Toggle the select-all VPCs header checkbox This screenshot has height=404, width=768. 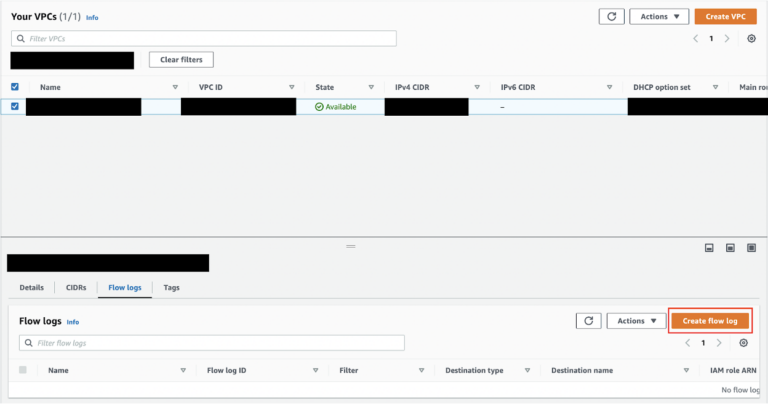coord(14,87)
